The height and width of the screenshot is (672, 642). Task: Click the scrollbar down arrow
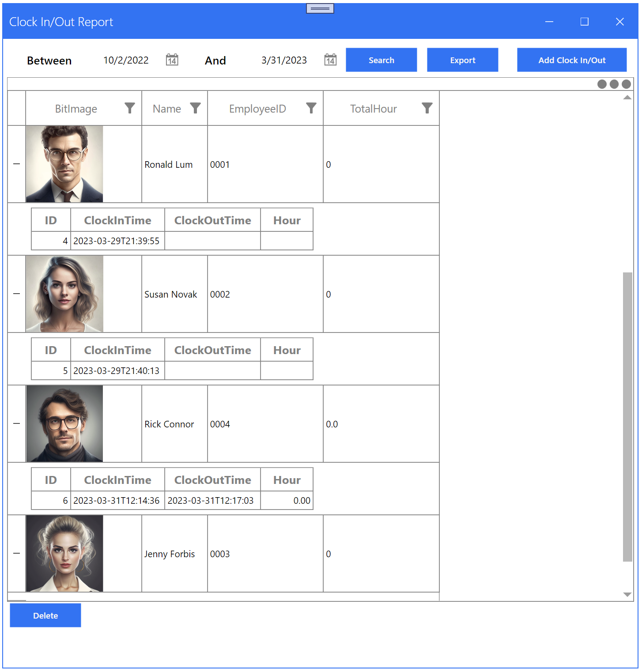[x=627, y=595]
